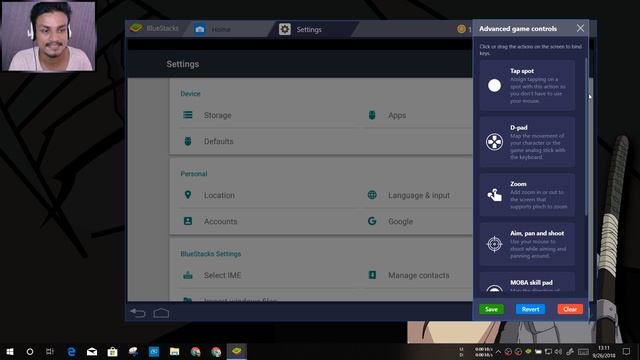
Task: Click the Device section heading
Action: coord(190,93)
